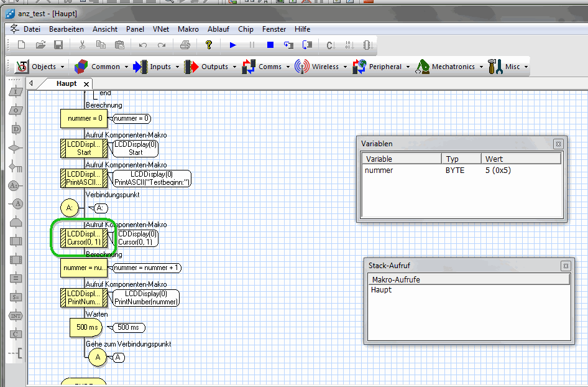Select the Haupt entry in Makro-Aufrufe list
This screenshot has height=387, width=588.
381,289
